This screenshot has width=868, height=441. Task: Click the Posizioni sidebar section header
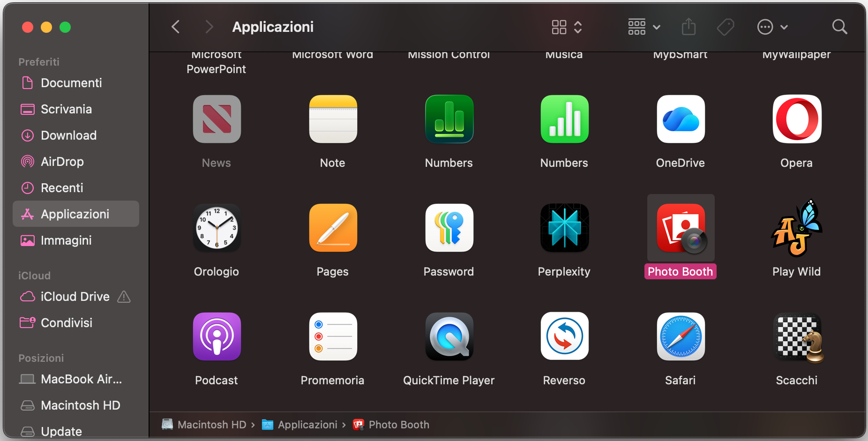click(41, 358)
